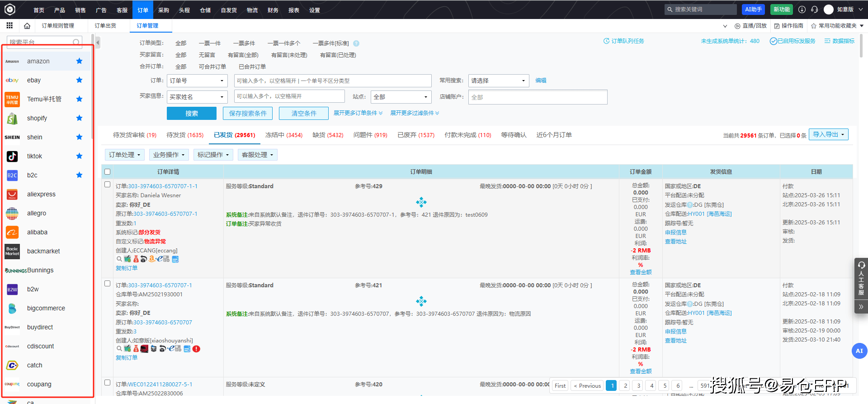This screenshot has height=404, width=868.
Task: Click 保存搜索条件 button
Action: tap(248, 113)
